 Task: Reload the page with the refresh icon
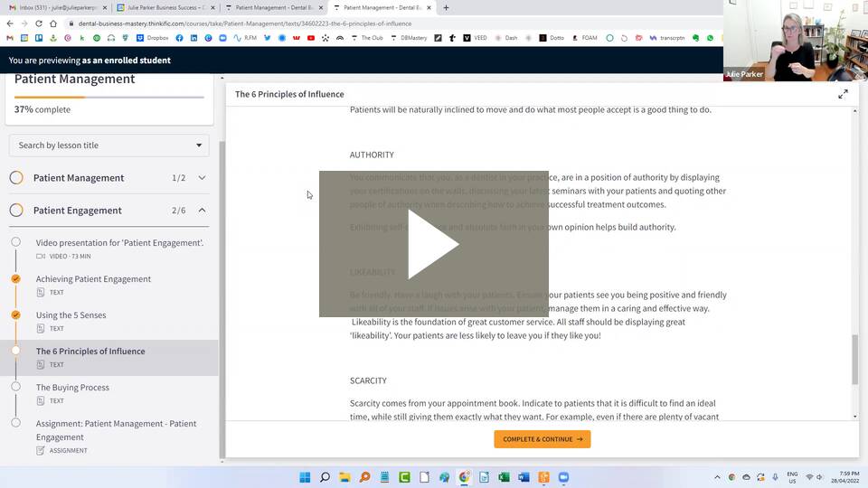(39, 23)
